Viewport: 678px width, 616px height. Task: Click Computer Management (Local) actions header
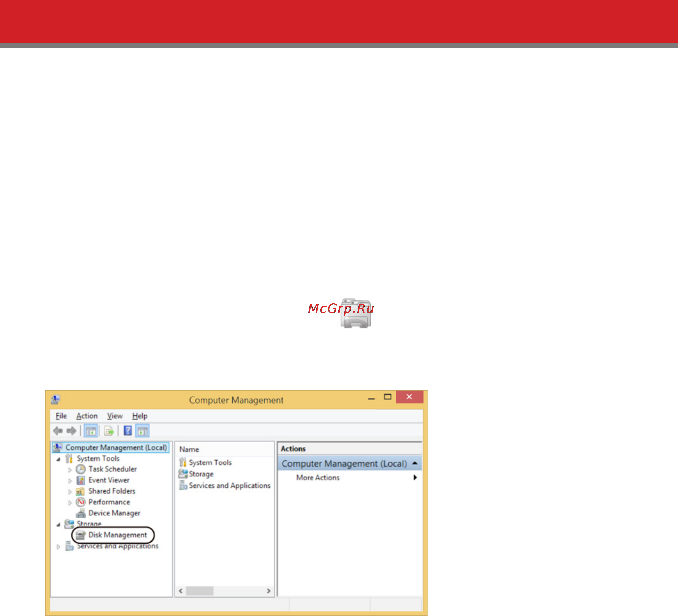point(350,463)
